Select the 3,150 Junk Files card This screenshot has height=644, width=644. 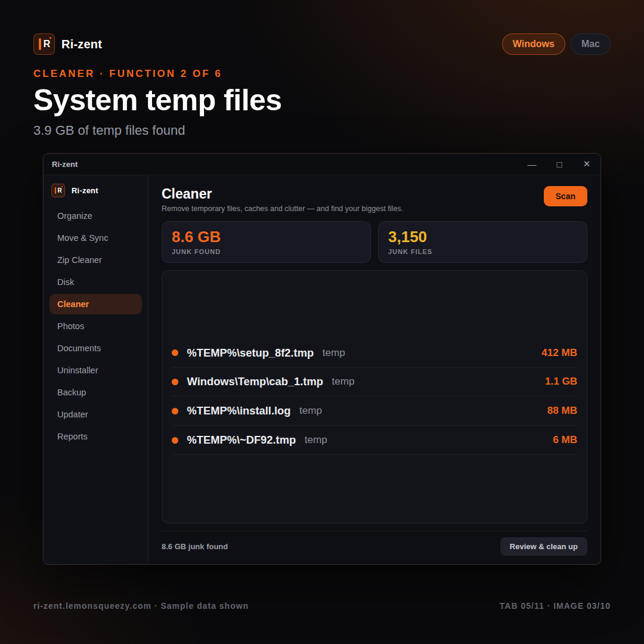click(482, 242)
